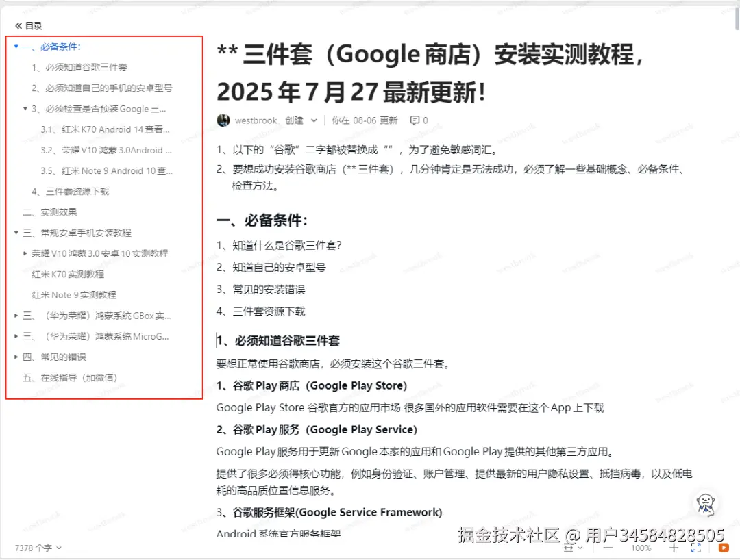Click the westbrook author name
740x560 pixels.
click(256, 120)
